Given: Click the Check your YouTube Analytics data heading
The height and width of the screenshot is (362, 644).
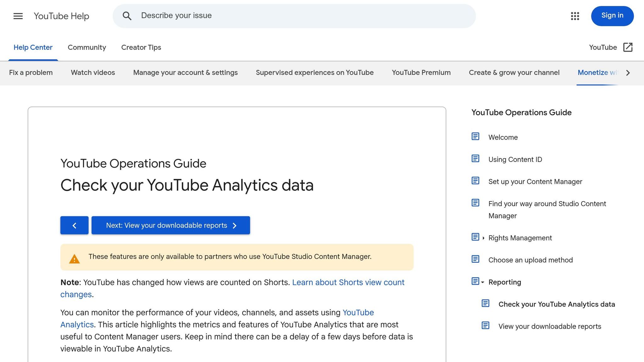Looking at the screenshot, I should click(x=187, y=185).
